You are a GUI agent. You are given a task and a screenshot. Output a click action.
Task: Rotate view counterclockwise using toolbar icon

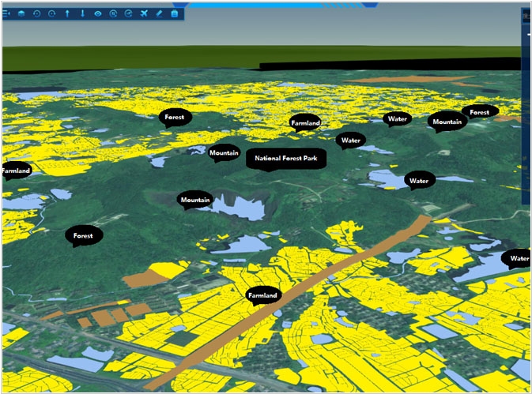point(36,13)
